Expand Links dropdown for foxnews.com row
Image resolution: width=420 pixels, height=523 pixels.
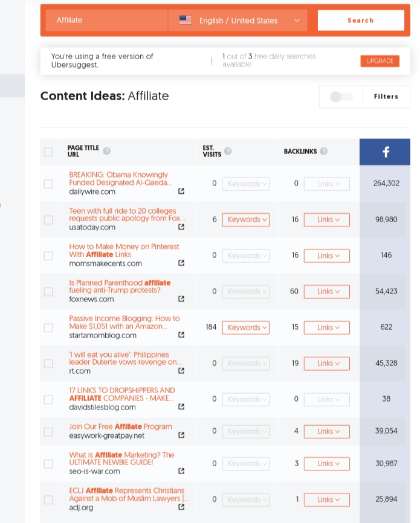pyautogui.click(x=326, y=292)
